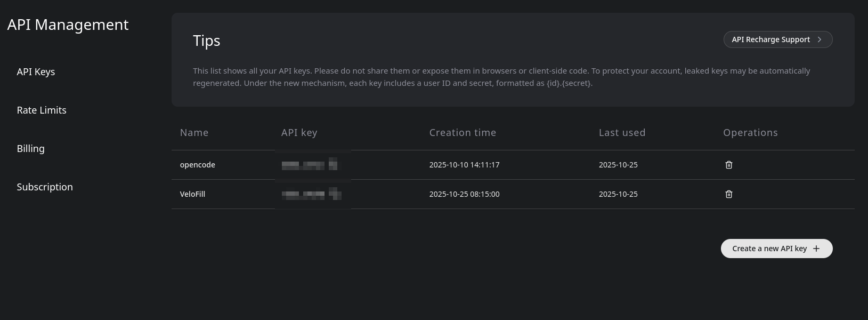Image resolution: width=868 pixels, height=320 pixels.
Task: Delete the VeloFill API key
Action: [729, 194]
